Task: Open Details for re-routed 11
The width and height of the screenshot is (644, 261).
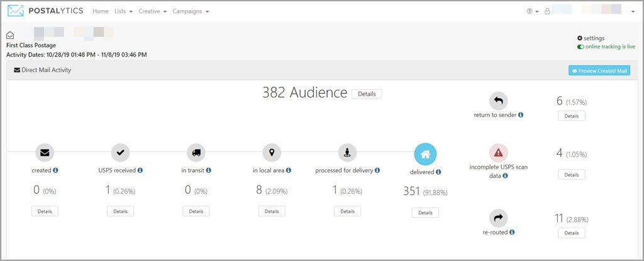Action: tap(571, 233)
